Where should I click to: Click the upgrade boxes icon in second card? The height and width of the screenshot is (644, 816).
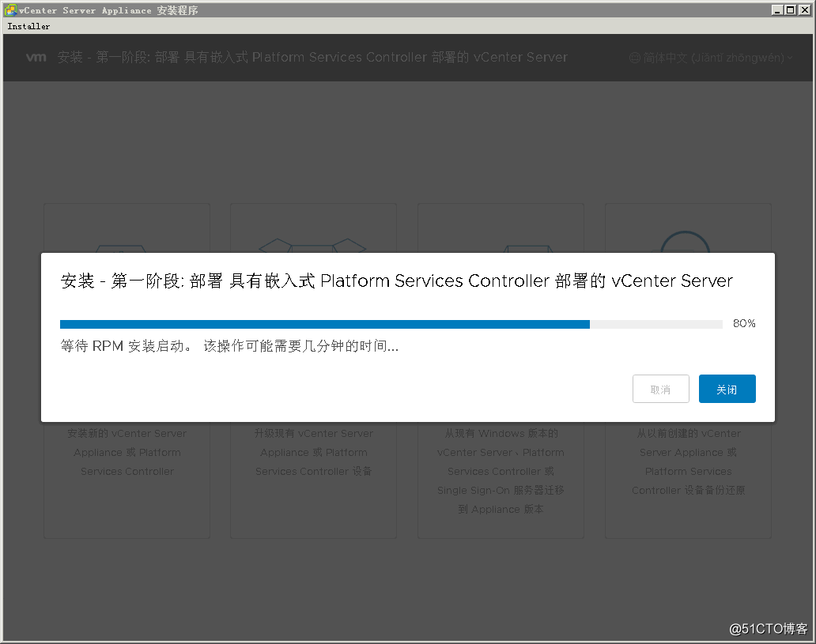[313, 245]
